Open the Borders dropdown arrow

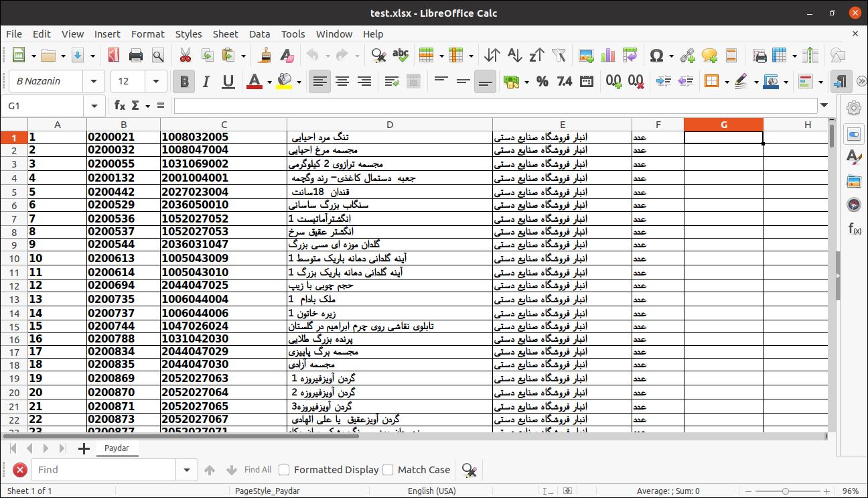pos(726,82)
